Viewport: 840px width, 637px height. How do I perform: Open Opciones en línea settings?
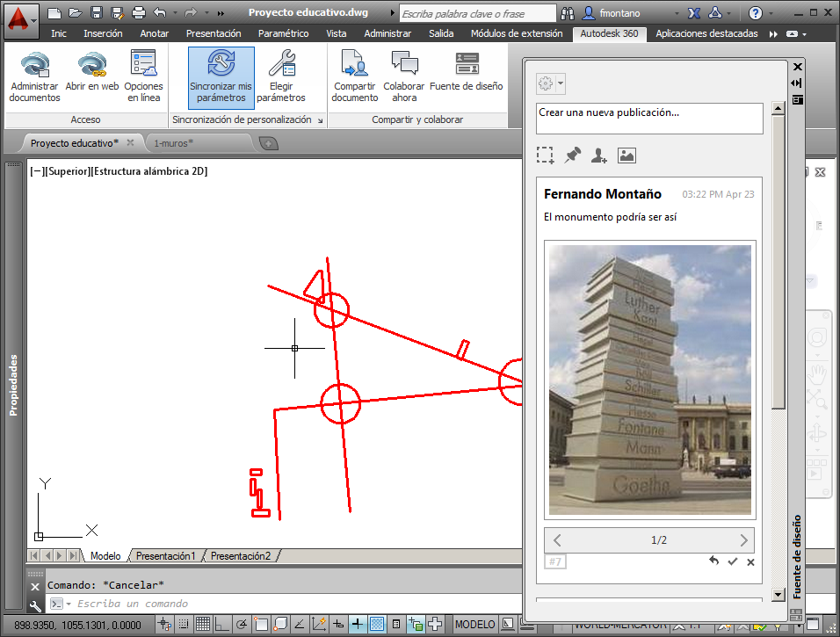pos(143,76)
